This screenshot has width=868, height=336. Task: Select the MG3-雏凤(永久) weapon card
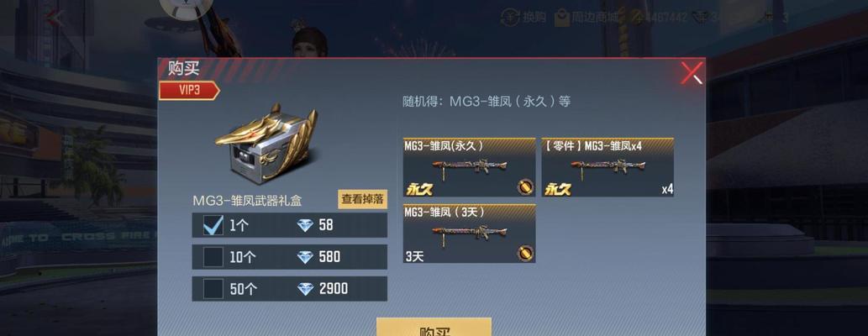[469, 167]
